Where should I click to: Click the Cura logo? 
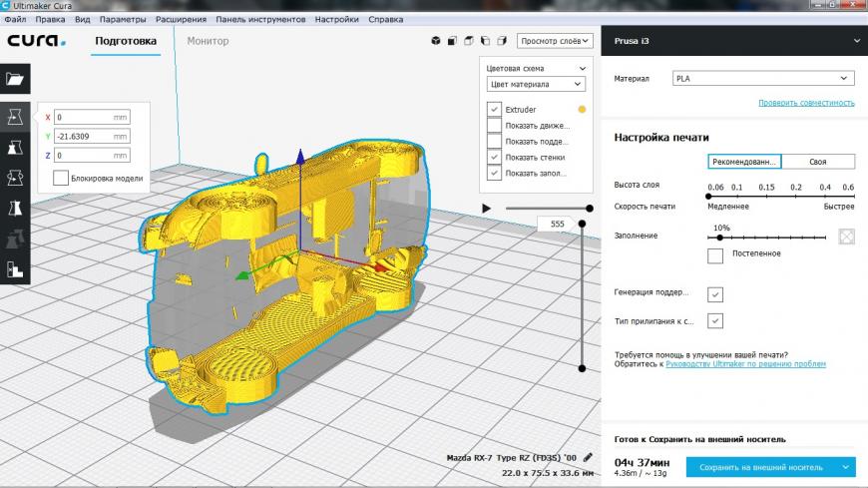[36, 41]
